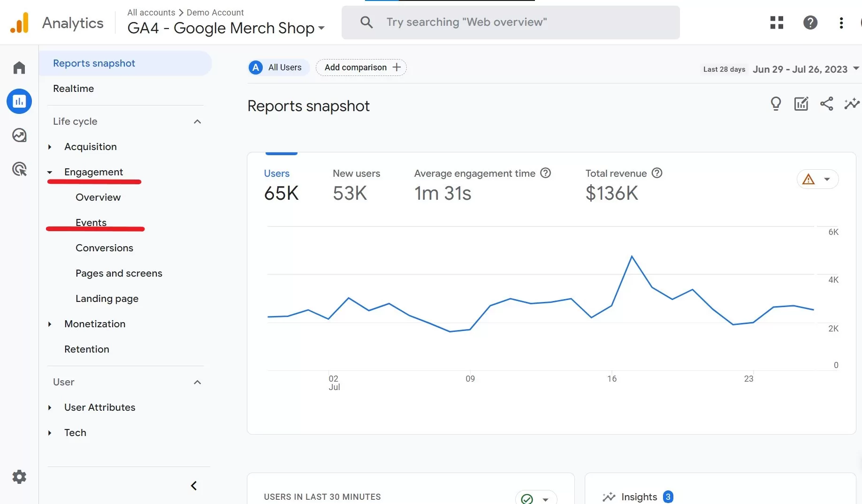Click the info icon beside Average engagement time

pyautogui.click(x=545, y=173)
